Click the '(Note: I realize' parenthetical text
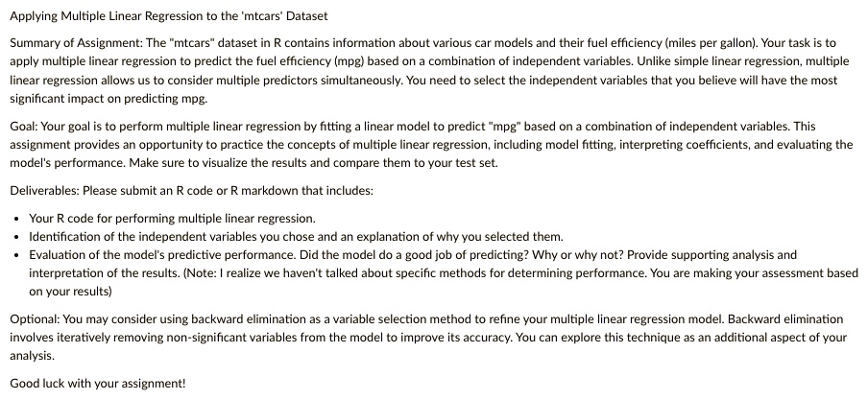Viewport: 868px width, 400px height. [220, 273]
